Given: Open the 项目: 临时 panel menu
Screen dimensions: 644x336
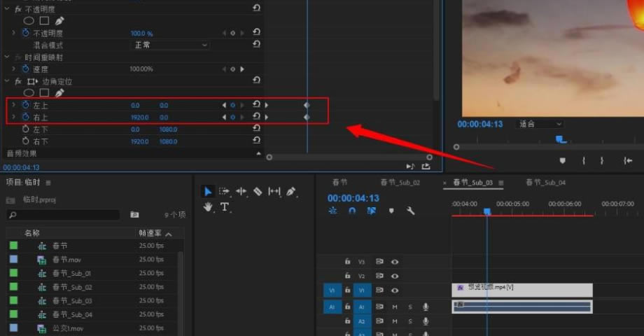Looking at the screenshot, I should (x=48, y=183).
